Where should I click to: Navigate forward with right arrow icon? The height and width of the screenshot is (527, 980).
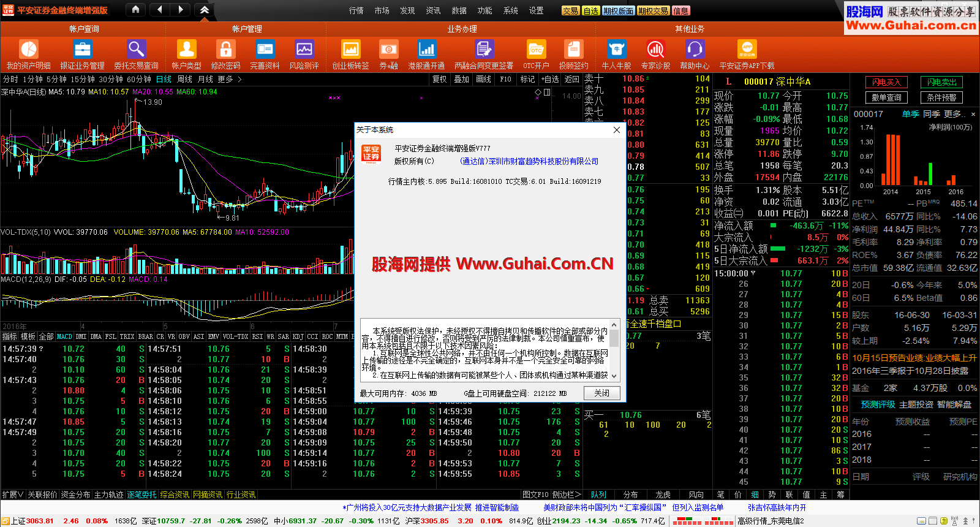pyautogui.click(x=180, y=10)
